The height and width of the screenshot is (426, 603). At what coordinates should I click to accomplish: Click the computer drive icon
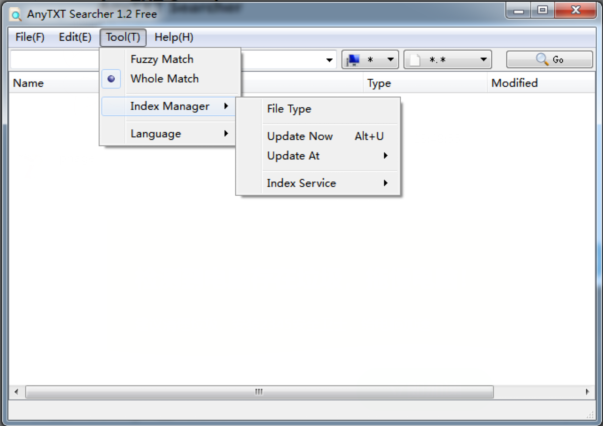353,60
